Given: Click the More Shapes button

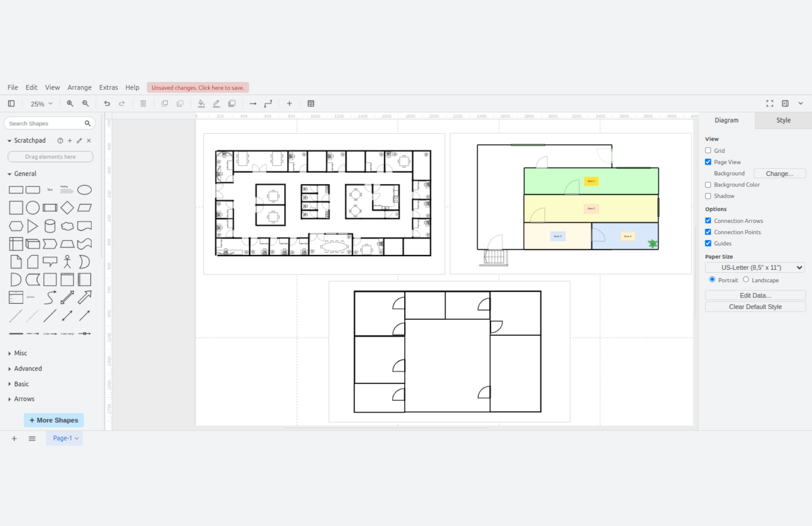Looking at the screenshot, I should pos(54,420).
